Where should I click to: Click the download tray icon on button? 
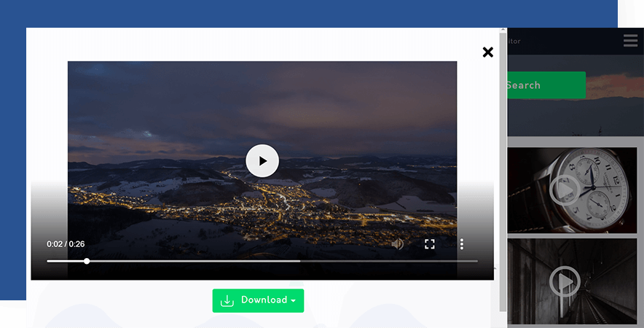click(x=227, y=301)
